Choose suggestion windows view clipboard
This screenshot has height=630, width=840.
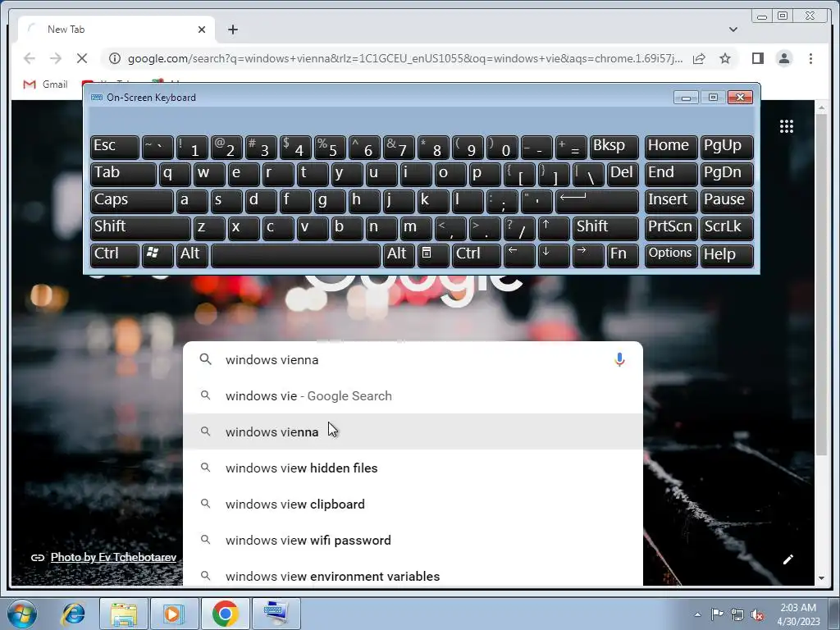(x=413, y=504)
